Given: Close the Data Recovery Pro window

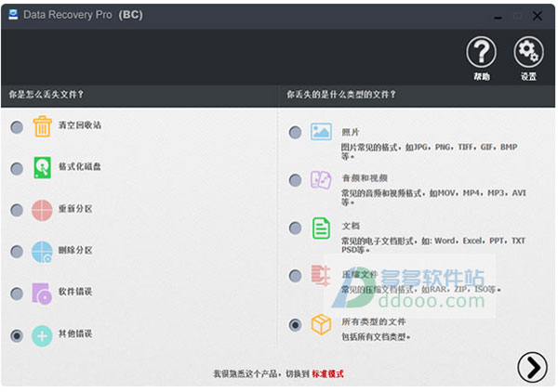Looking at the screenshot, I should pos(538,16).
